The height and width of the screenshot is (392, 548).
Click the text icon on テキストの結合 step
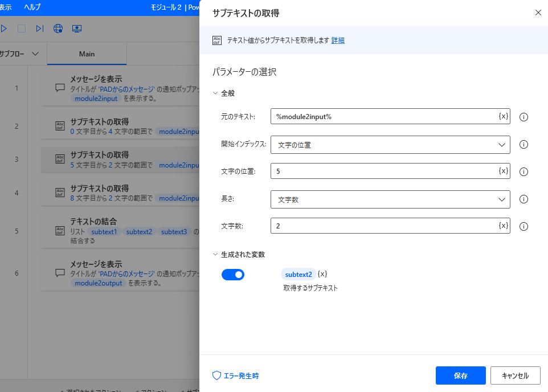tap(60, 231)
